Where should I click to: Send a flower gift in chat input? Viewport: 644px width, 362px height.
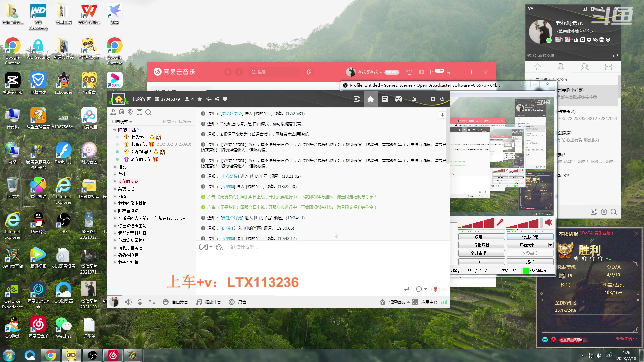point(435,289)
